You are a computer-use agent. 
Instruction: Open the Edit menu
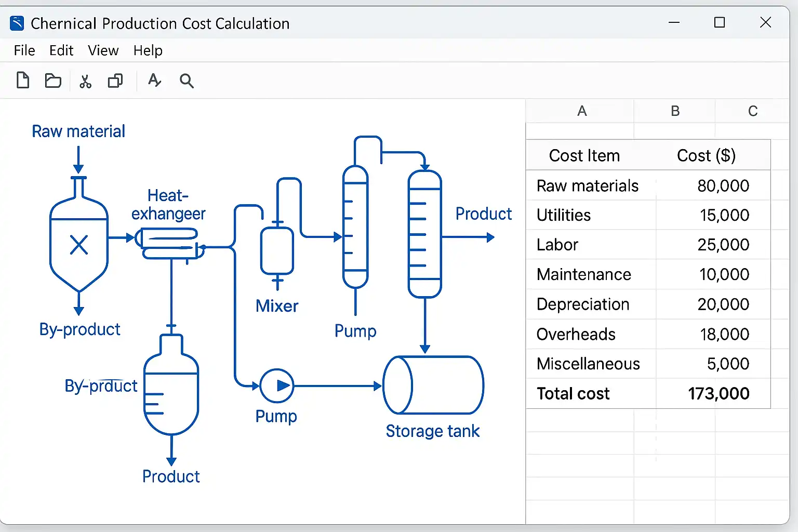tap(61, 50)
